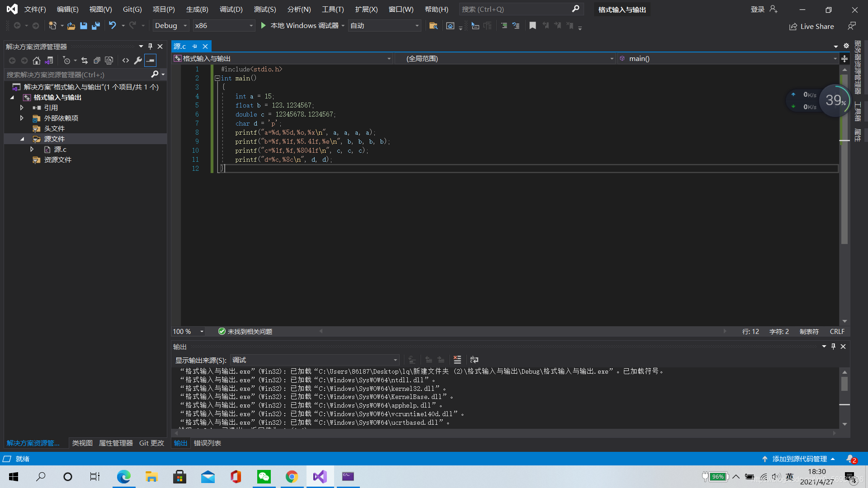Toggle the 错误列表 panel visibility
Screen dimensions: 868x488
pyautogui.click(x=208, y=443)
